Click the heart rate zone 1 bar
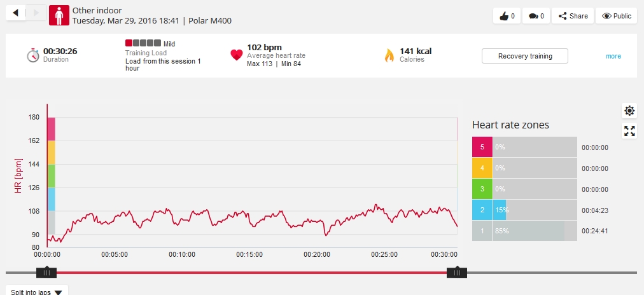 click(x=528, y=231)
